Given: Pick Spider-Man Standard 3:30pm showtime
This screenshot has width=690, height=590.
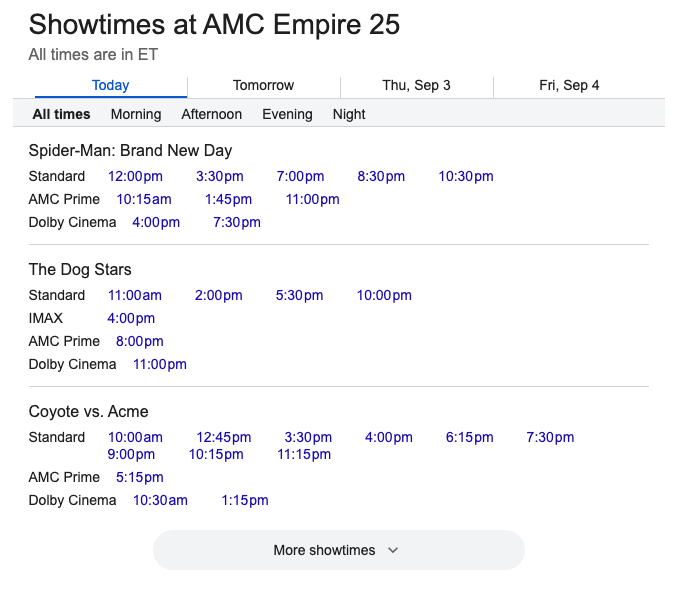Looking at the screenshot, I should (220, 176).
